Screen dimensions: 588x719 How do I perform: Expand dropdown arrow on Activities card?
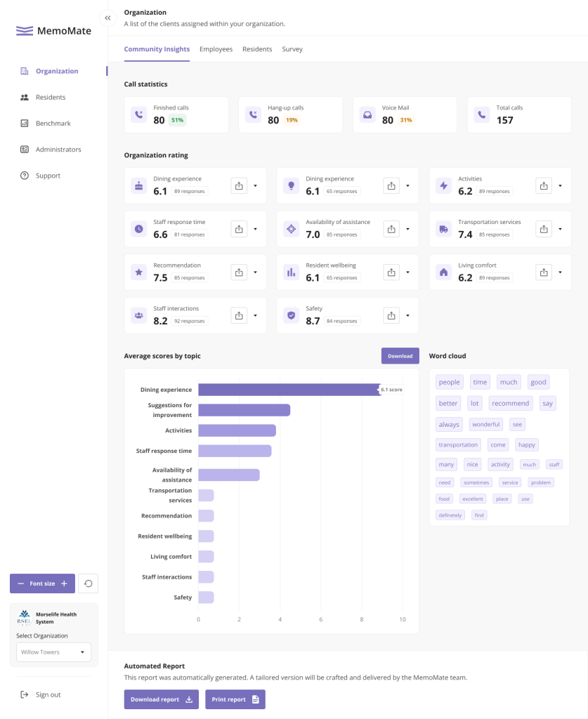560,186
